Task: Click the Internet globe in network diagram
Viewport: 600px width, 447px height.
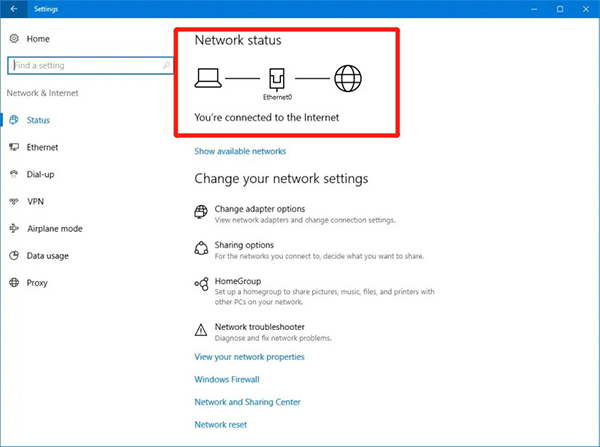Action: click(348, 78)
